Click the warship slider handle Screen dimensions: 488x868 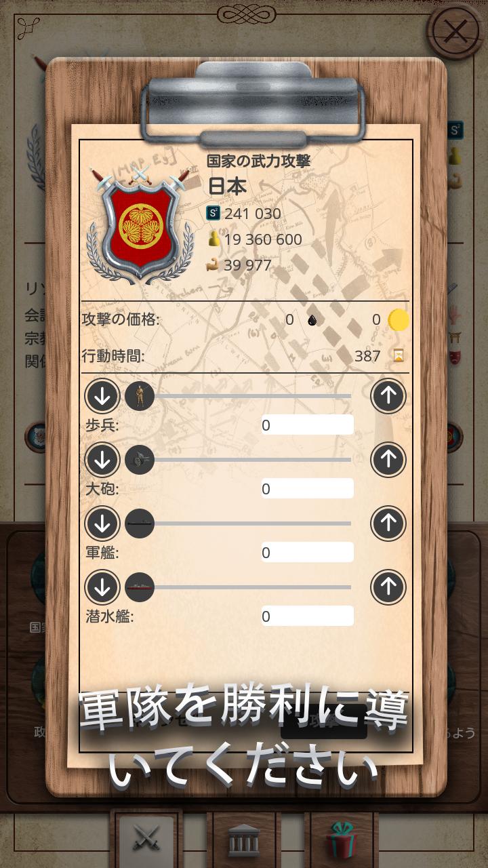(140, 524)
